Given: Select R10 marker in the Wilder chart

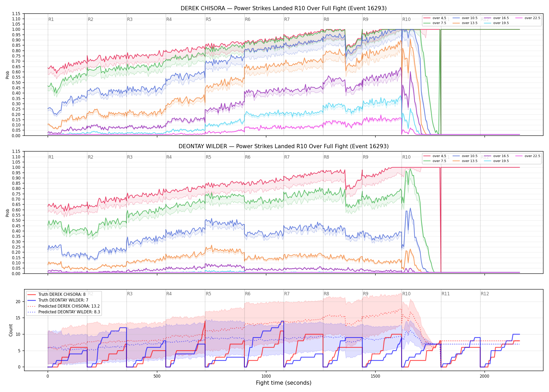Looking at the screenshot, I should coord(406,157).
